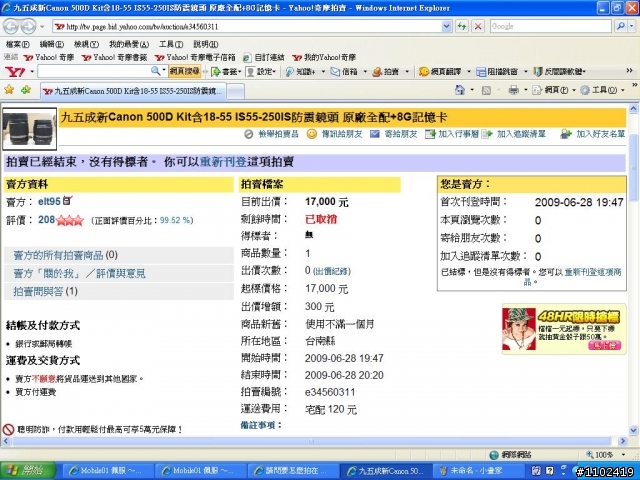Open 賣方「關於我」/評價與意見 link
This screenshot has width=640, height=480.
coord(80,273)
